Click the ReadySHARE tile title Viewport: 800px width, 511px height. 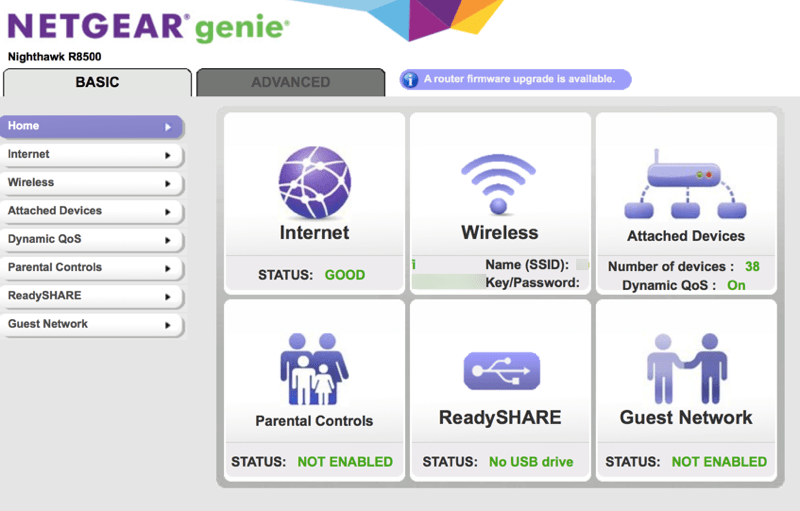(500, 418)
